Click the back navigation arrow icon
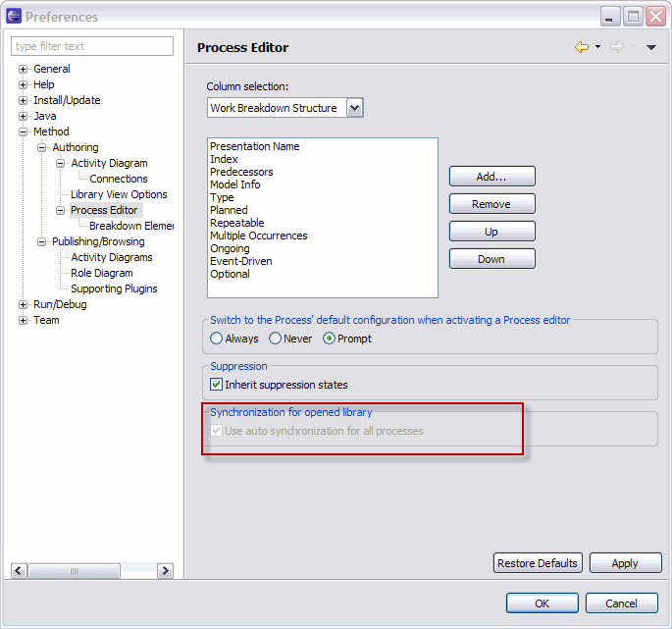This screenshot has width=672, height=629. coord(582,47)
